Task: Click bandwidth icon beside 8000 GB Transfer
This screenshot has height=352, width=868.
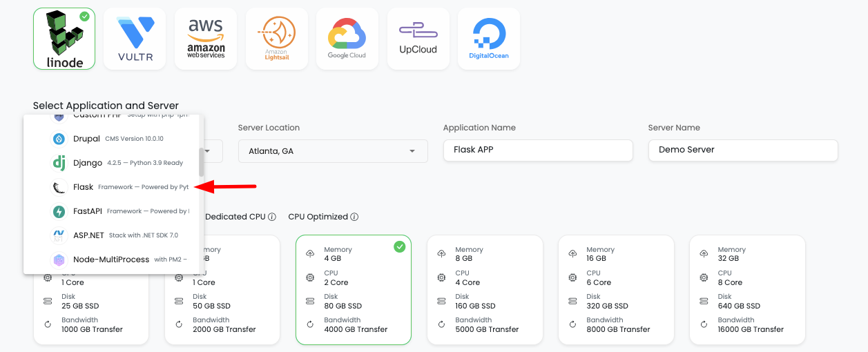Action: [572, 324]
